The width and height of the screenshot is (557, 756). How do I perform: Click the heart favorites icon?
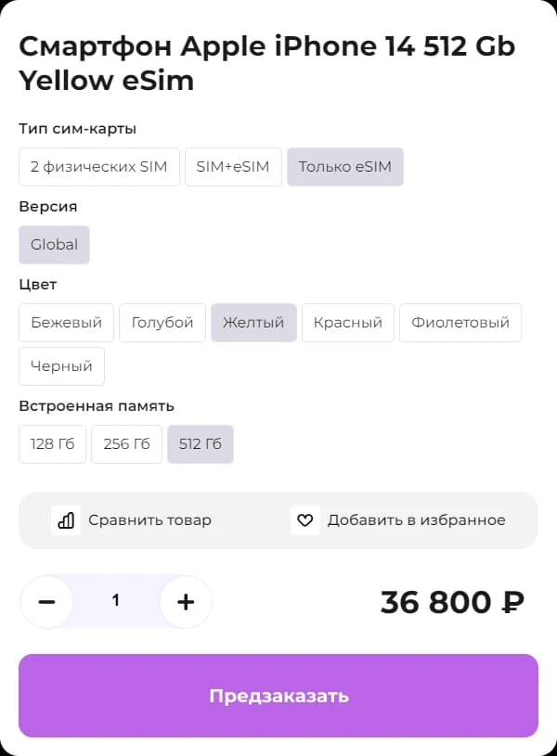pyautogui.click(x=305, y=520)
